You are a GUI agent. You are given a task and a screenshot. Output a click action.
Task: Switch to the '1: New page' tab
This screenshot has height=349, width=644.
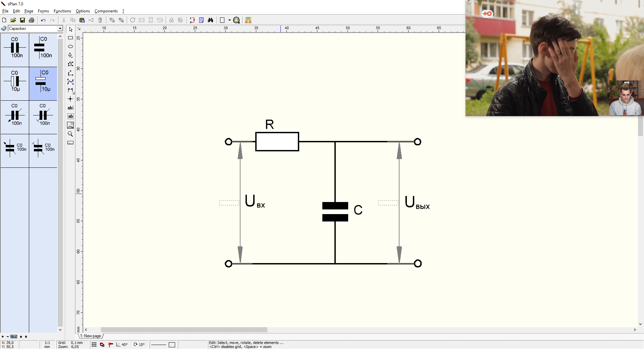(91, 336)
